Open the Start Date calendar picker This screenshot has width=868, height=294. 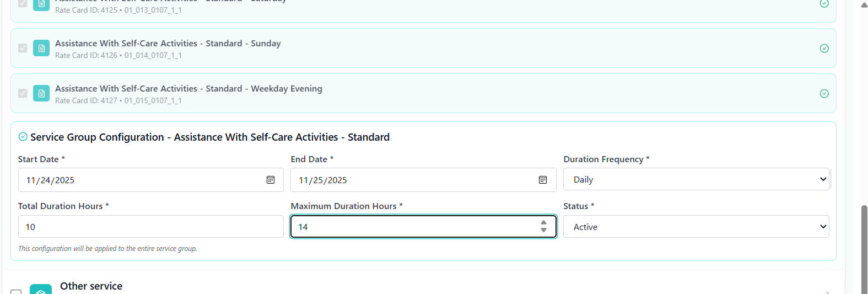[271, 180]
